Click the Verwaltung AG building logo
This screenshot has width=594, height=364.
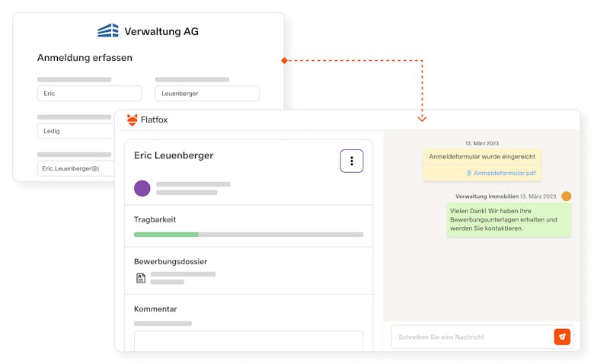(x=108, y=31)
